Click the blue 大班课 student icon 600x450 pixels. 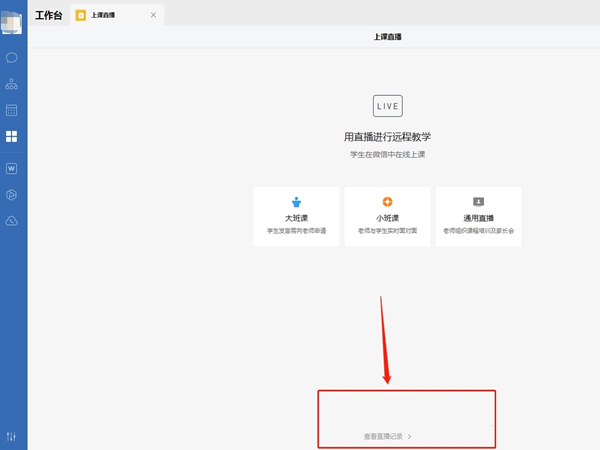(297, 202)
